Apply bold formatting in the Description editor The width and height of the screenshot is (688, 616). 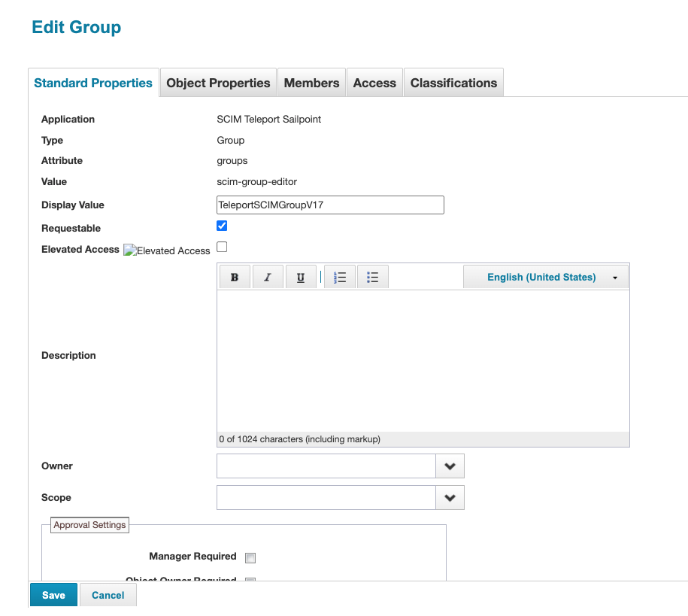coord(234,276)
